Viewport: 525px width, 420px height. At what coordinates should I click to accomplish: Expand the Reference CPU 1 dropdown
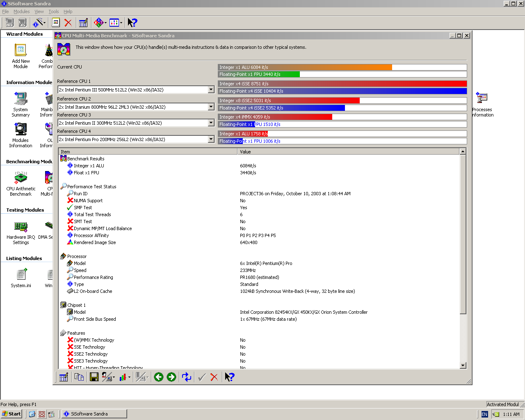point(211,90)
